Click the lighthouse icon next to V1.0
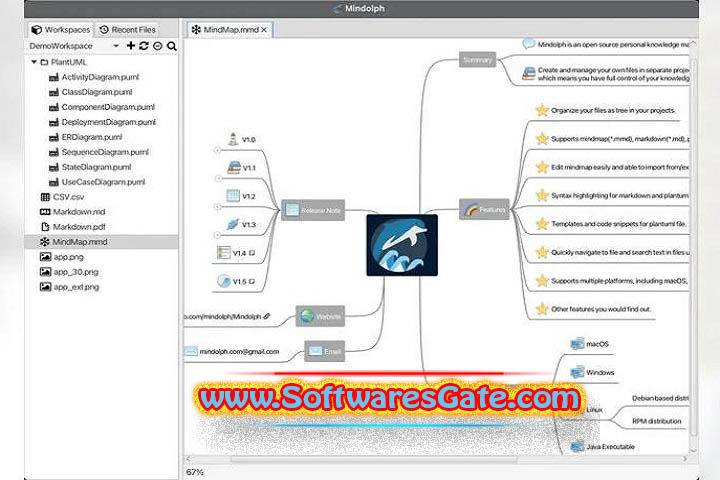720x480 pixels. tap(233, 139)
